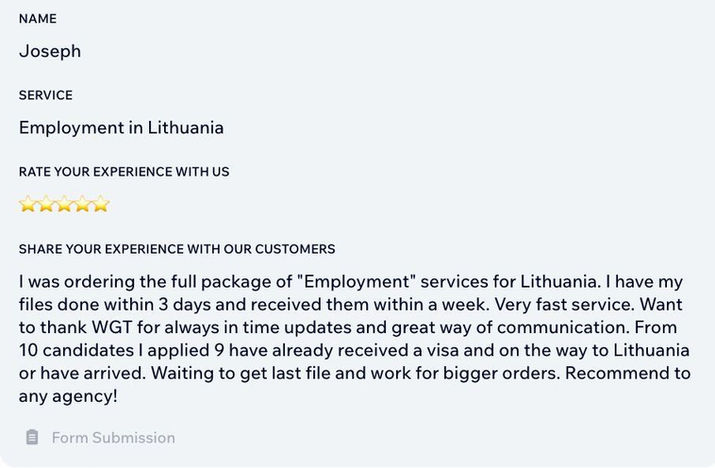The width and height of the screenshot is (715, 468).
Task: Click the Share Your Experience heading
Action: [177, 248]
